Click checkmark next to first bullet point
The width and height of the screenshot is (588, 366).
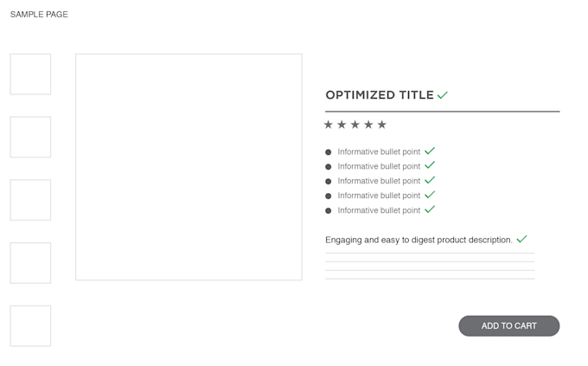[430, 151]
